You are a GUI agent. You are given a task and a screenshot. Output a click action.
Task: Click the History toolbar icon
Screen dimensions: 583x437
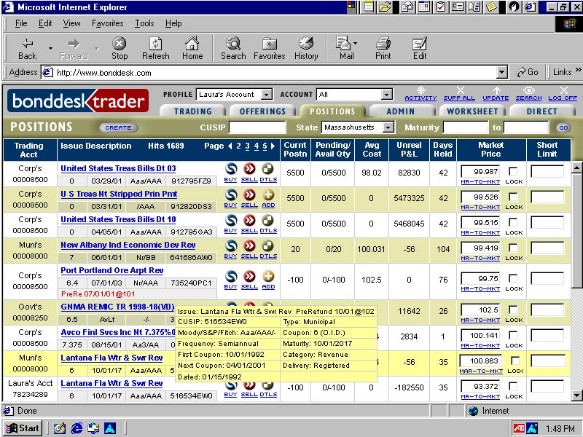pyautogui.click(x=306, y=48)
